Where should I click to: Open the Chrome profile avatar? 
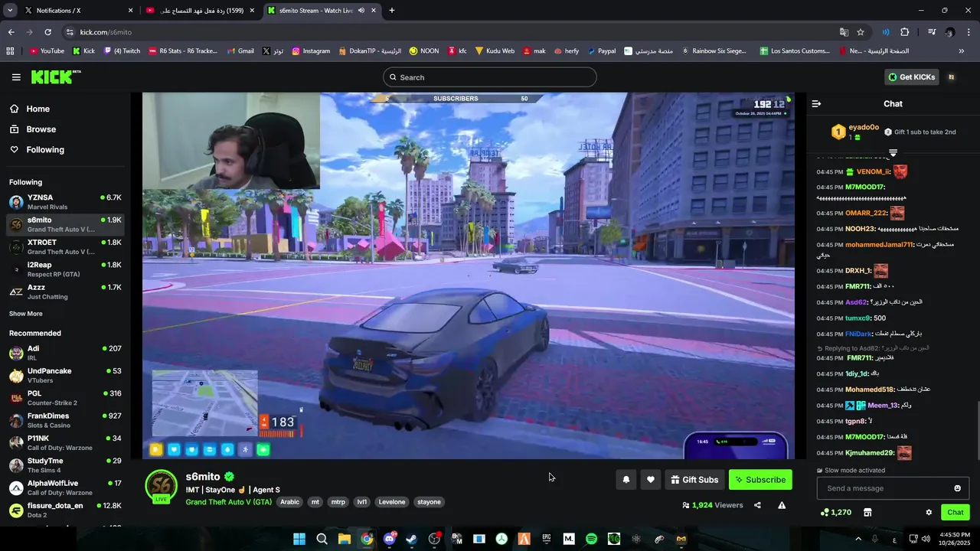950,32
